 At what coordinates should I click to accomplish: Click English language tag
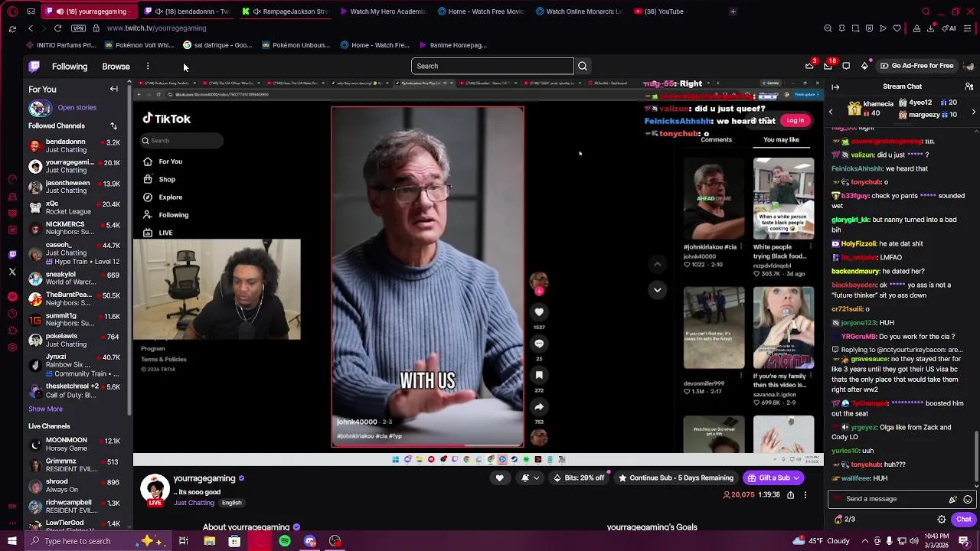231,504
